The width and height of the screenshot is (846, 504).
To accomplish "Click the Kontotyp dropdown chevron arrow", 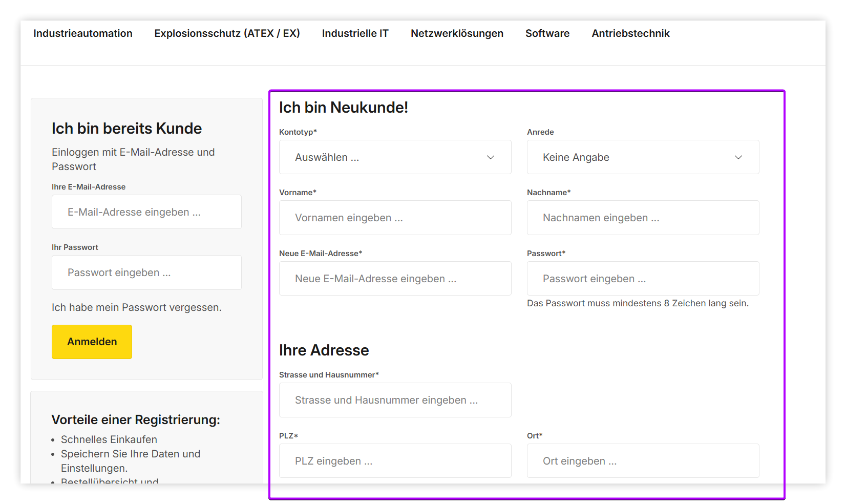I will [x=490, y=157].
